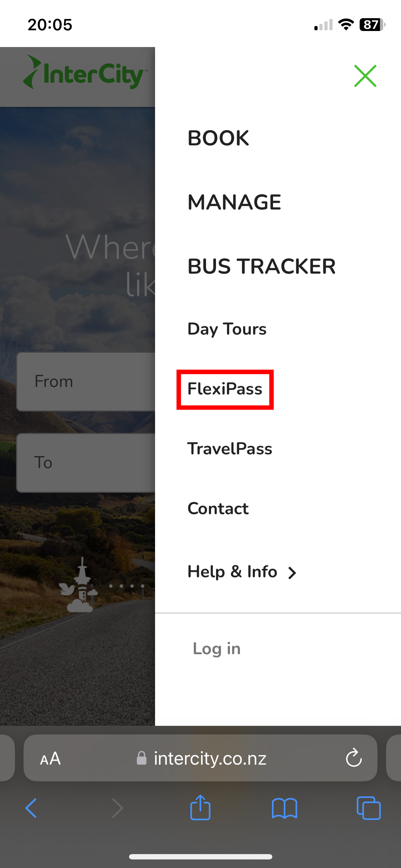Open the BUS TRACKER page

tap(261, 267)
